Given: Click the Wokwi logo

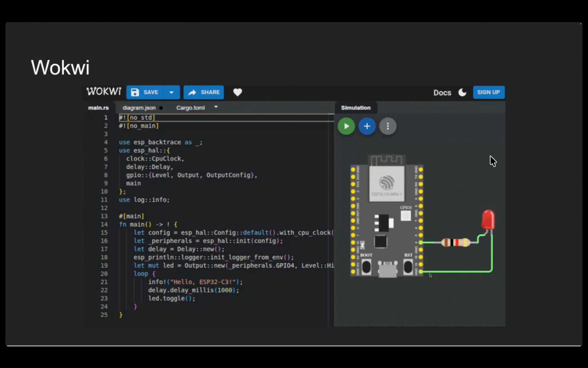Looking at the screenshot, I should (104, 92).
